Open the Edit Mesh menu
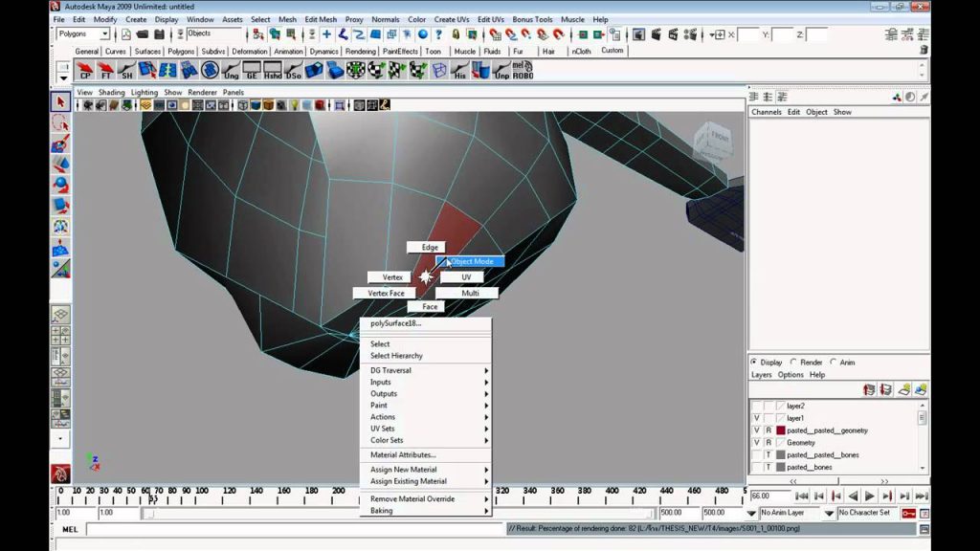Viewport: 980px width, 551px height. (x=321, y=19)
